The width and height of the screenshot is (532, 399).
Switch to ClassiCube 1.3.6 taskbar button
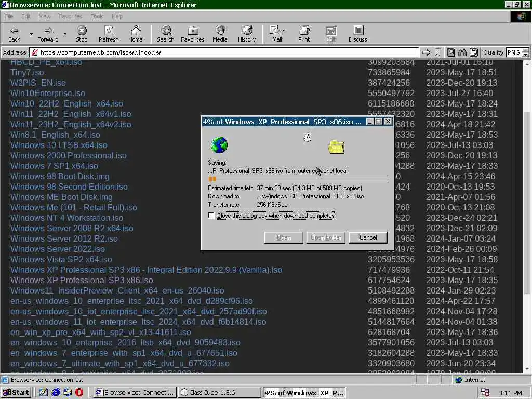tap(220, 393)
